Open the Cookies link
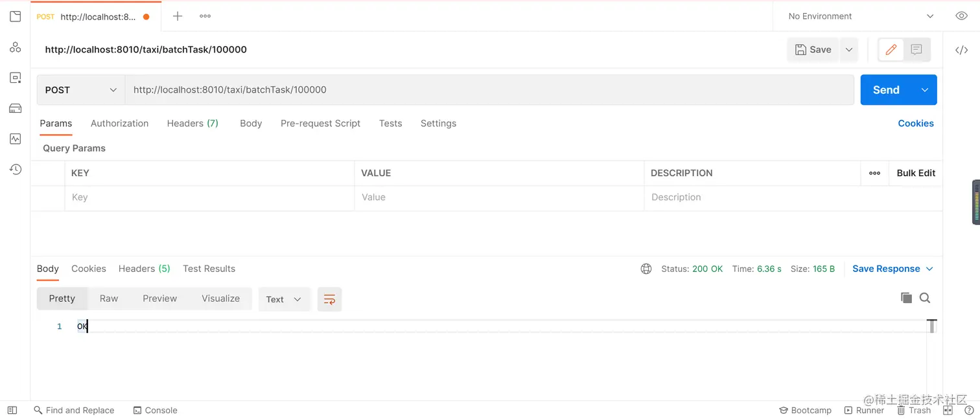The width and height of the screenshot is (980, 419). tap(916, 123)
